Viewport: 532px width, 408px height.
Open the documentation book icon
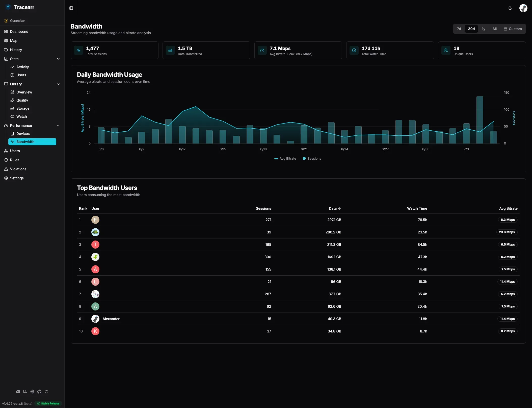25,392
